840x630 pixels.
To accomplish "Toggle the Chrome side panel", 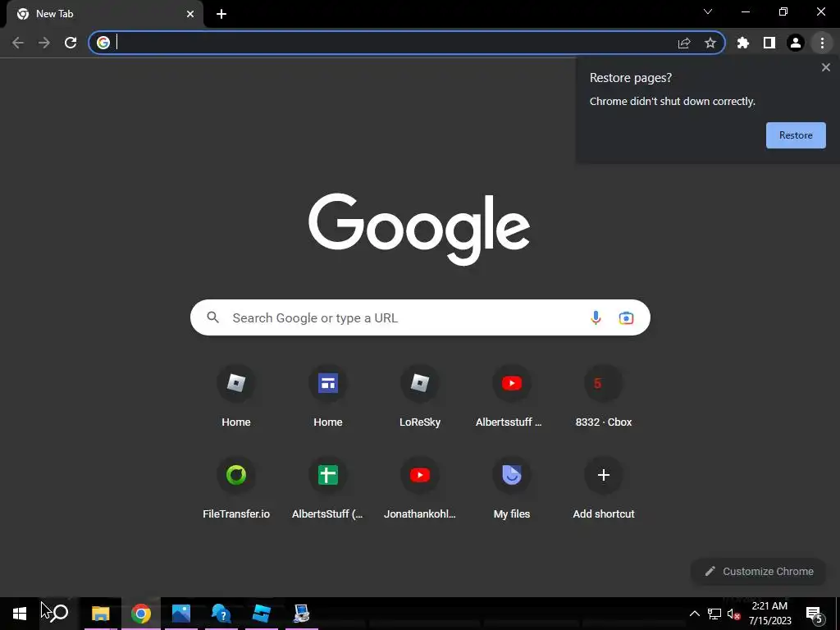I will (769, 43).
